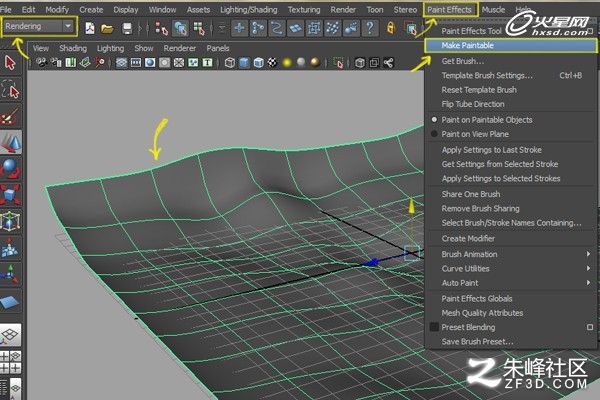The width and height of the screenshot is (600, 400).
Task: Switch to single perspective view layout
Action: pos(10,335)
